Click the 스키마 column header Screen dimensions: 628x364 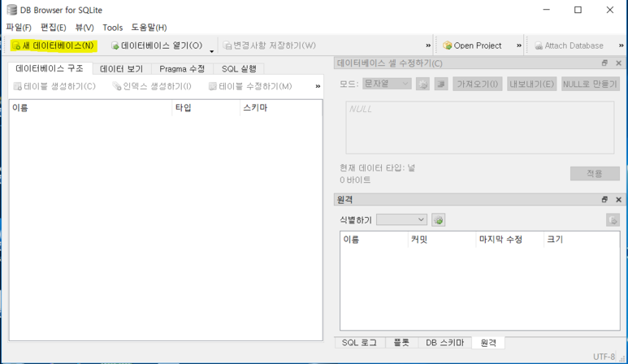[x=281, y=108]
